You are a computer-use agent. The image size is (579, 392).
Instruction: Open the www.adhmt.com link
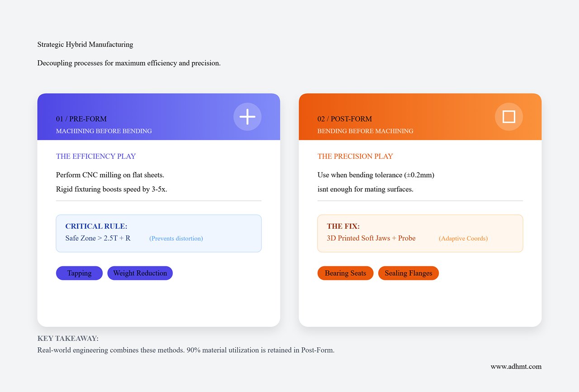click(x=516, y=366)
